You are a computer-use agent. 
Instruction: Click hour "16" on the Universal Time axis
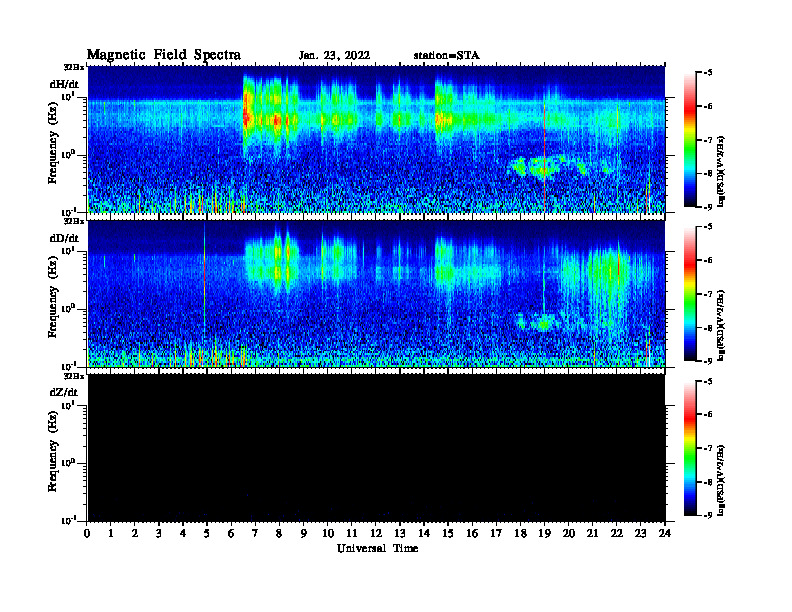pos(472,533)
